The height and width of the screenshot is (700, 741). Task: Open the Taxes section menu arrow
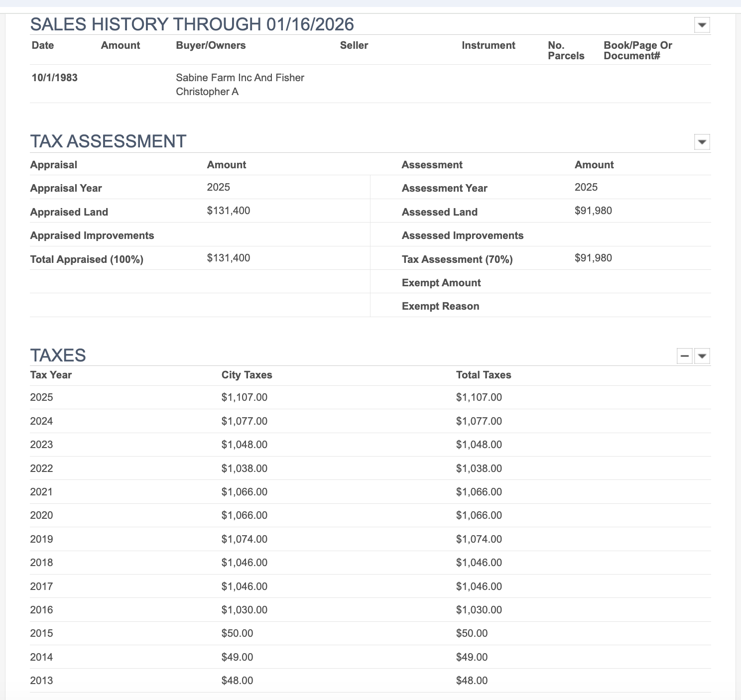(702, 356)
